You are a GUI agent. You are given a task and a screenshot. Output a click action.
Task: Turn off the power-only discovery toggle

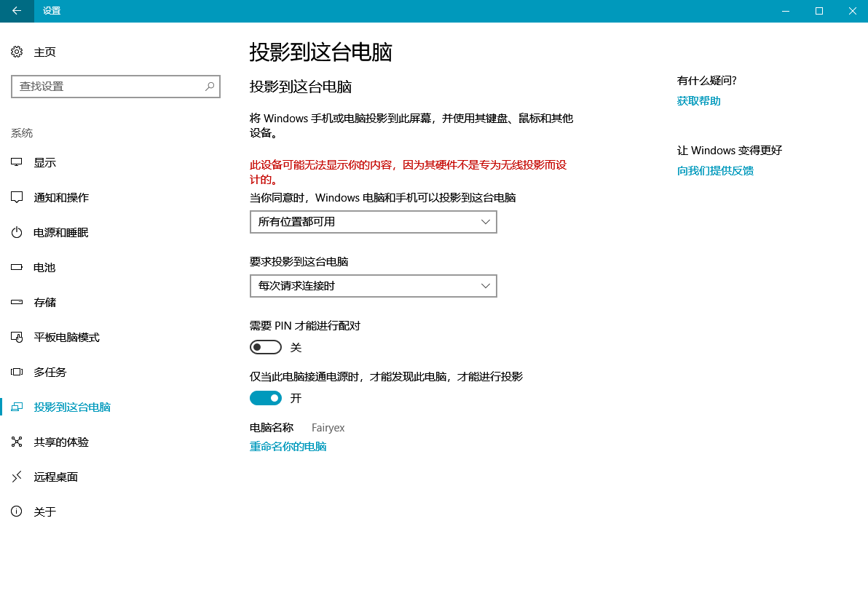[x=265, y=398]
